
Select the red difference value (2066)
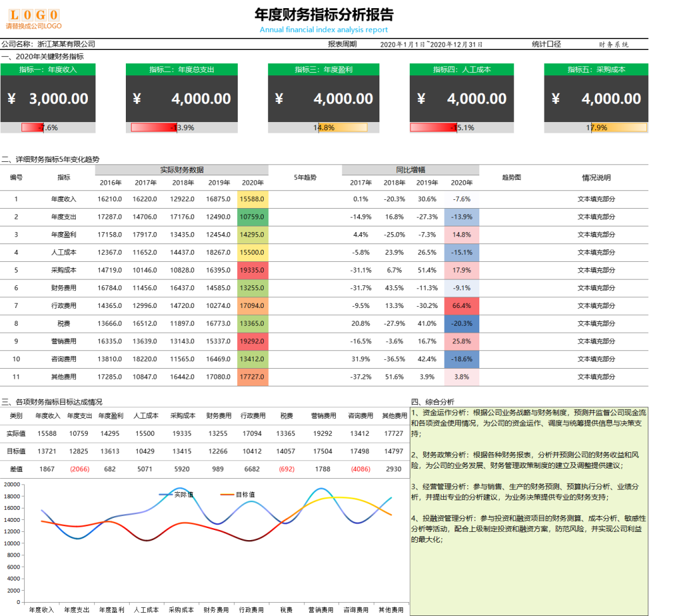pyautogui.click(x=80, y=469)
